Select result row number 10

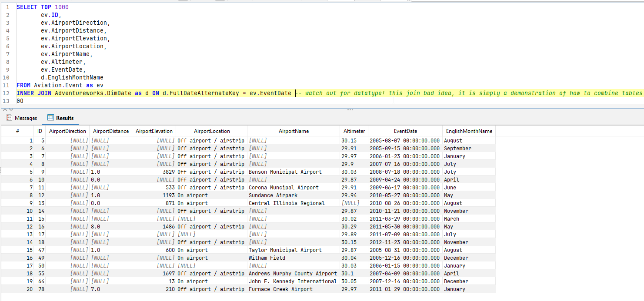click(x=30, y=211)
